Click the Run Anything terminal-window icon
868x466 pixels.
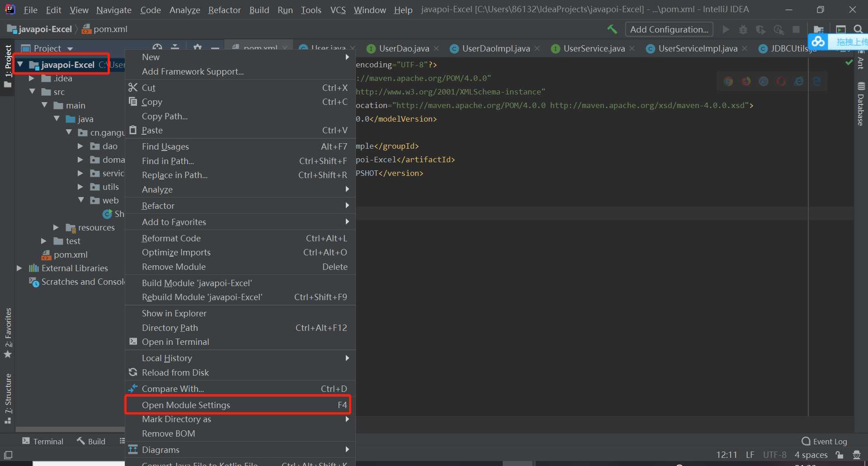[841, 29]
